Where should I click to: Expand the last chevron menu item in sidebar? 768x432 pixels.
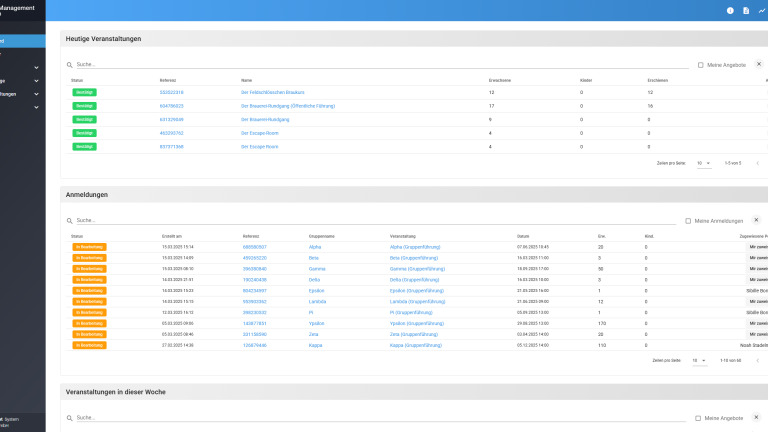point(36,106)
